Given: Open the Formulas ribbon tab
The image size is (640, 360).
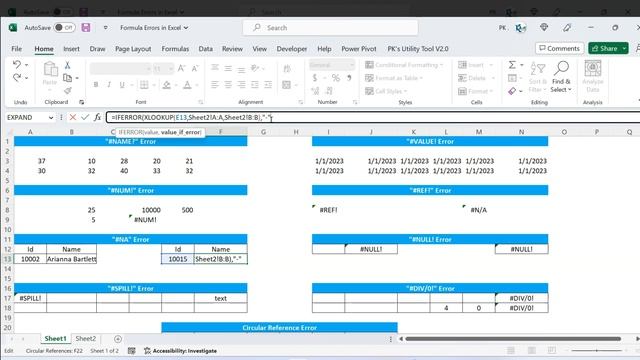Looking at the screenshot, I should tap(175, 49).
